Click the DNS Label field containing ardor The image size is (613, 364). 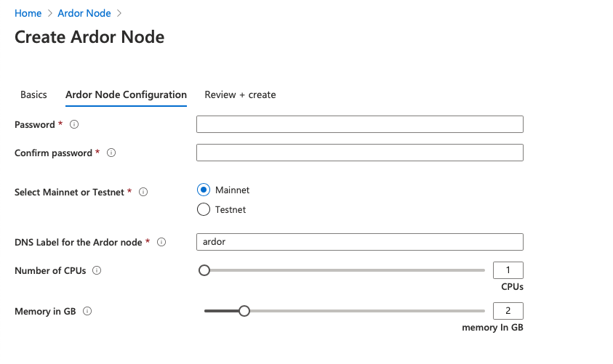[360, 242]
